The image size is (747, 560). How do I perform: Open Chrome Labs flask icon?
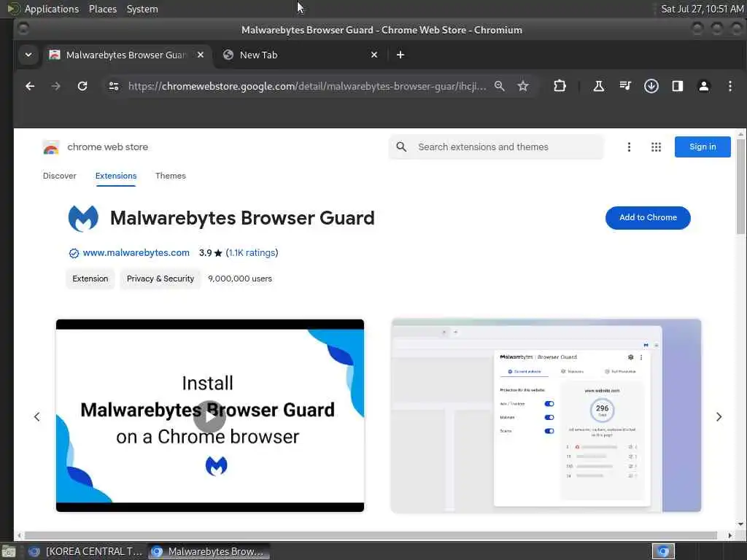(x=599, y=86)
